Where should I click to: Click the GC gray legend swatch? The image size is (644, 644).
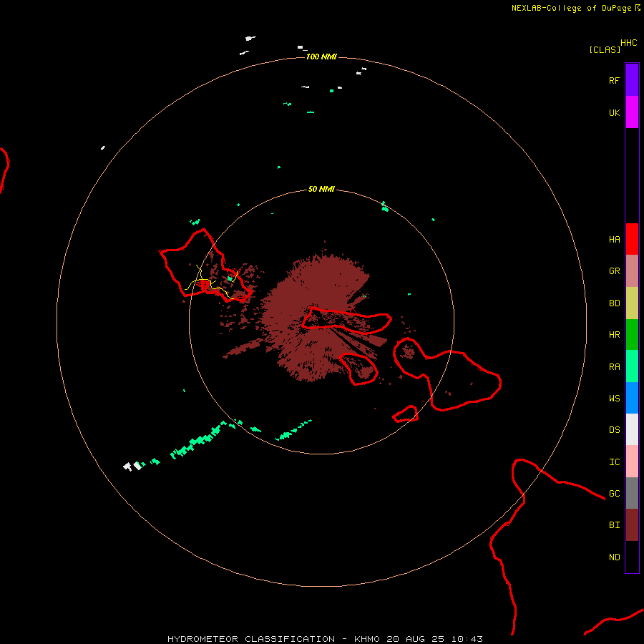coord(632,493)
